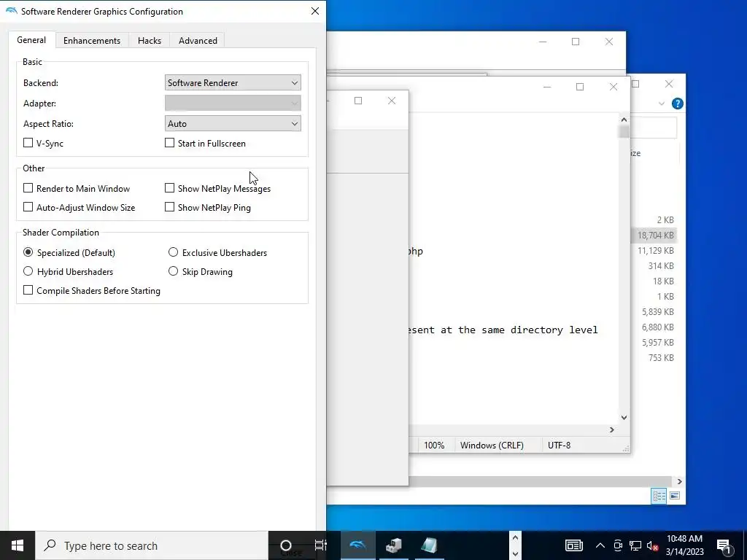The width and height of the screenshot is (747, 560).
Task: Click File Explorer horizontal scroll right arrow
Action: tap(679, 481)
